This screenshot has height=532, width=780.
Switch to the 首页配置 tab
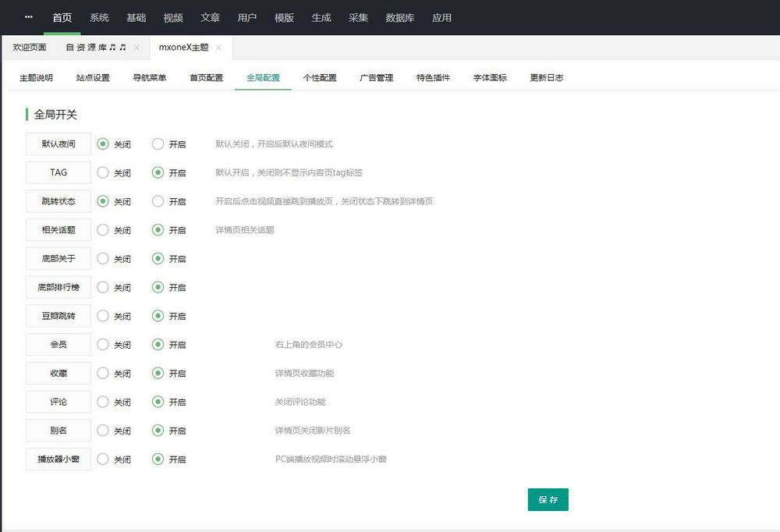(206, 77)
